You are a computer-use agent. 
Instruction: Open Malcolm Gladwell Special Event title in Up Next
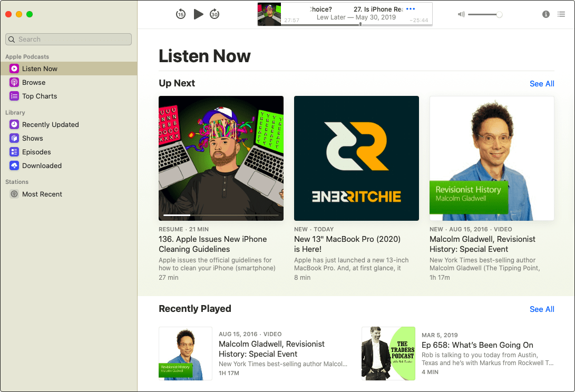click(x=482, y=244)
